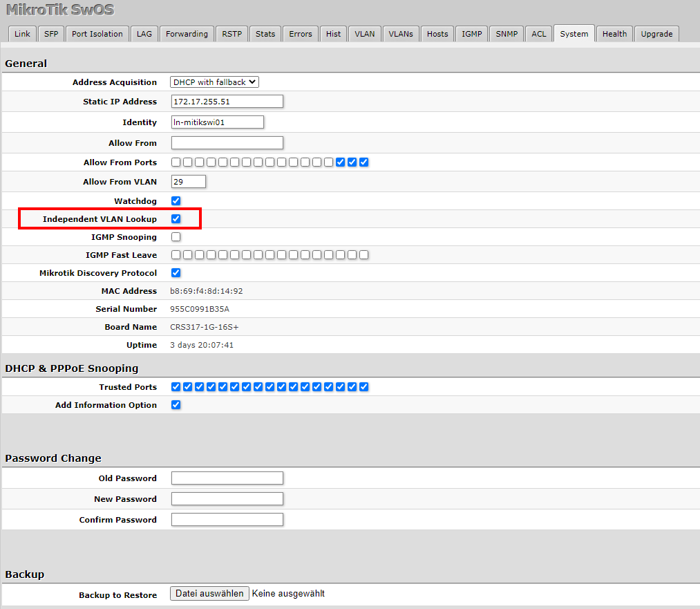Open the Stats tab

[x=265, y=34]
